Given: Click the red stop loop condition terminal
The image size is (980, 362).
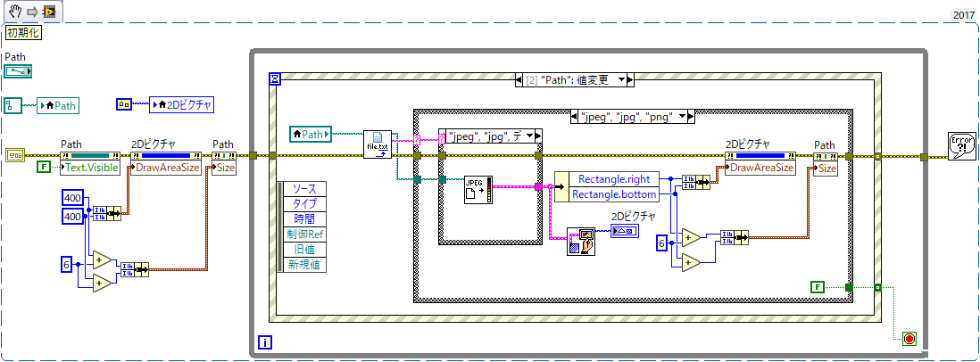Looking at the screenshot, I should (909, 339).
